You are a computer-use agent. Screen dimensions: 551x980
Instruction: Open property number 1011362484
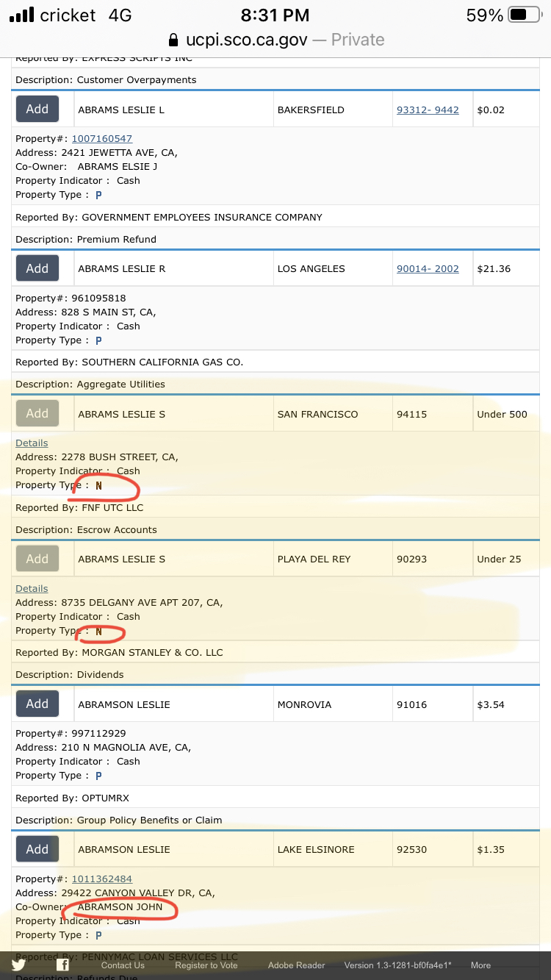pos(102,879)
